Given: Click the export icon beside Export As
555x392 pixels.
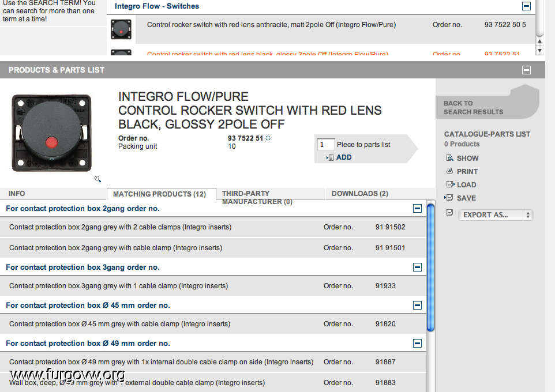Looking at the screenshot, I should point(449,213).
